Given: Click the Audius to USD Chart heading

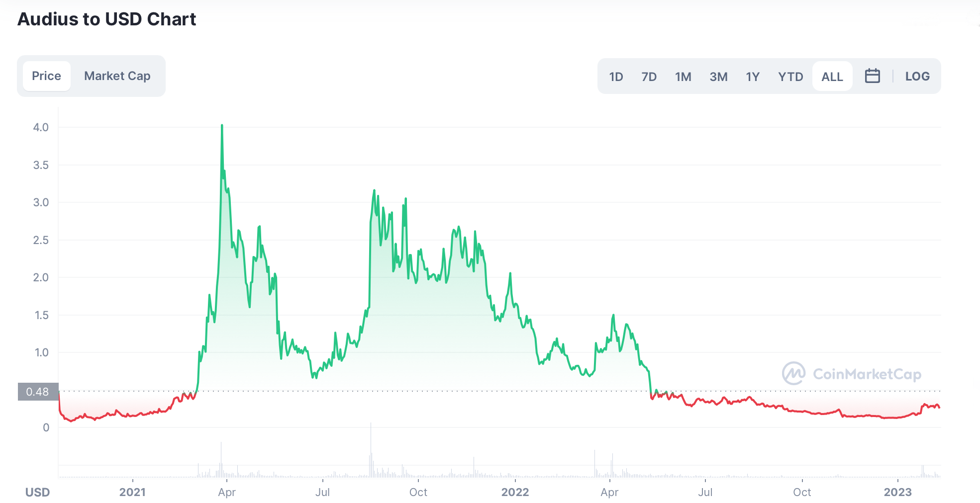Looking at the screenshot, I should pyautogui.click(x=107, y=19).
